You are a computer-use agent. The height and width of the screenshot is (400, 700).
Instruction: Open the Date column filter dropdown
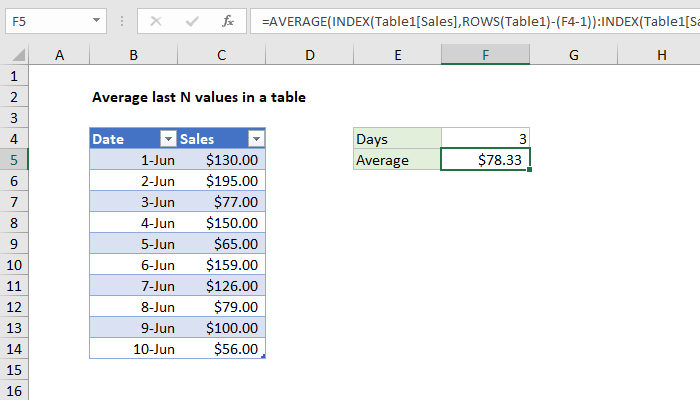(x=168, y=139)
